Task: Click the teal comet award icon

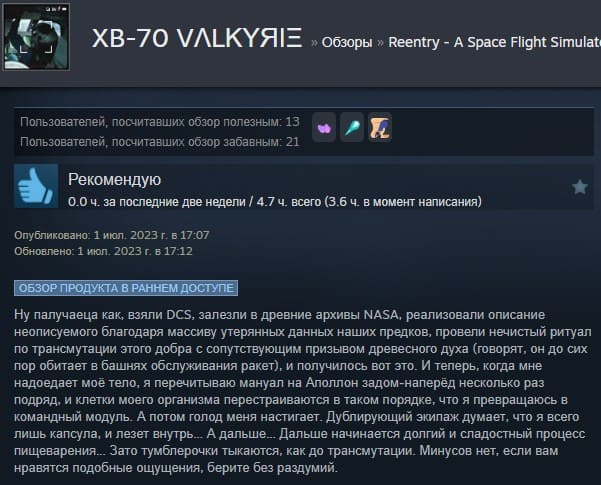Action: (352, 128)
